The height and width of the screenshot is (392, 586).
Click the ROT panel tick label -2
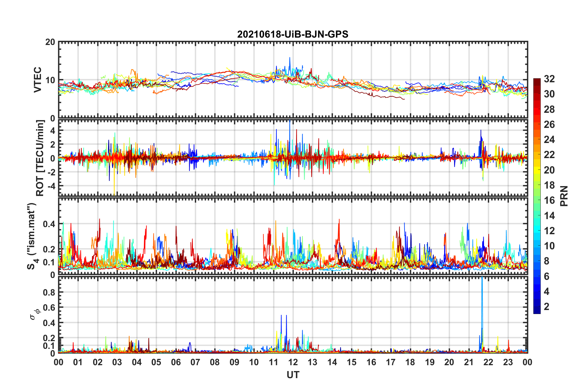tap(52, 172)
